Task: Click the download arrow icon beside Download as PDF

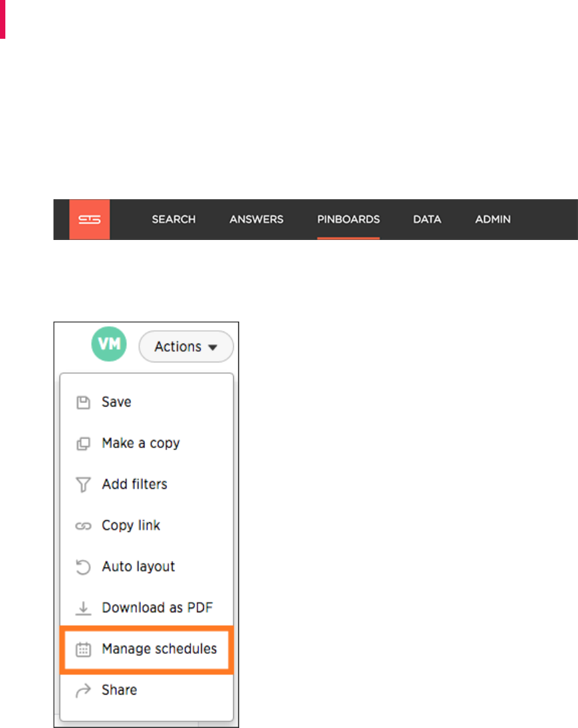Action: pos(83,608)
